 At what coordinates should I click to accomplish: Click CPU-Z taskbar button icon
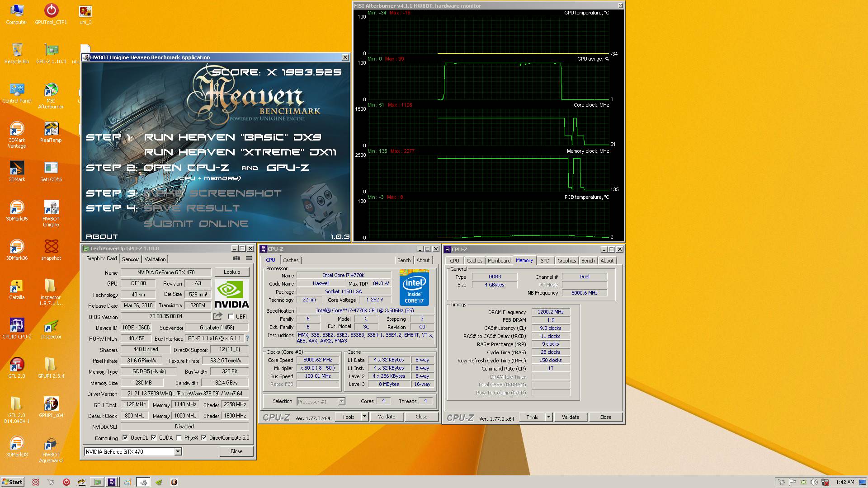coord(112,482)
